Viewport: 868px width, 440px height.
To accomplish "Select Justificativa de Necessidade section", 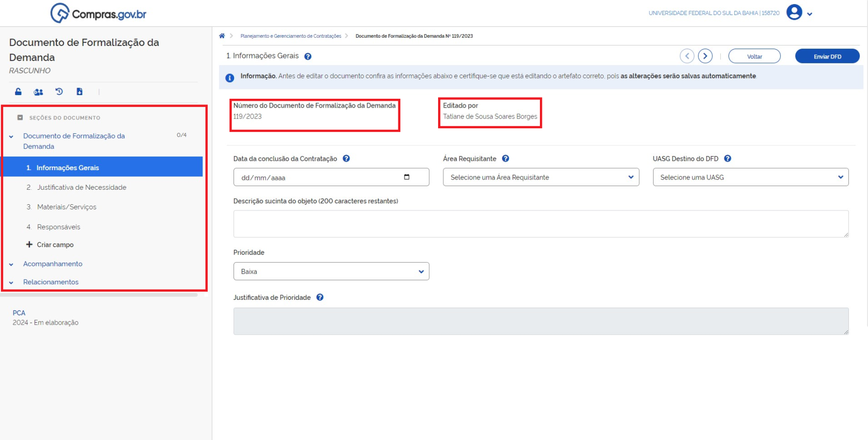I will click(x=82, y=187).
